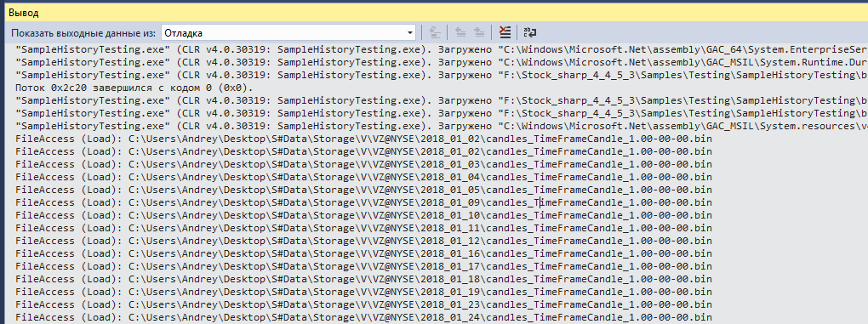The image size is (868, 324).
Task: Click the FileAccess line for 2018_01_12
Action: tap(363, 241)
